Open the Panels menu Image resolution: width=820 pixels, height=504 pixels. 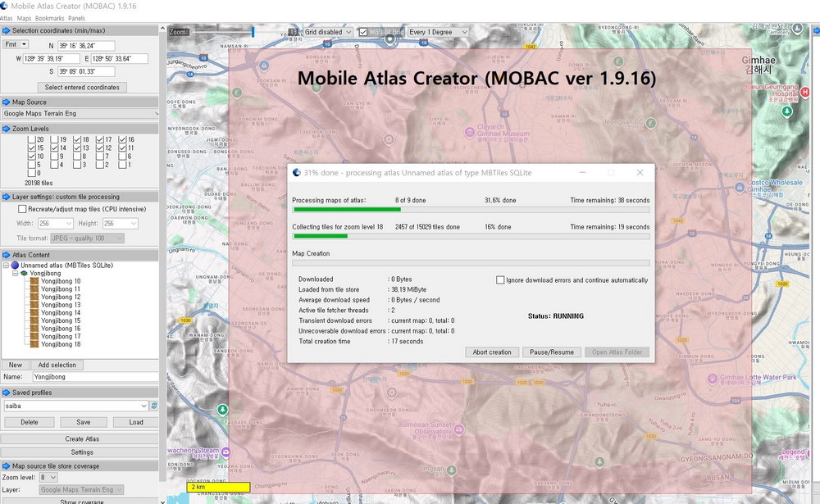(x=76, y=18)
